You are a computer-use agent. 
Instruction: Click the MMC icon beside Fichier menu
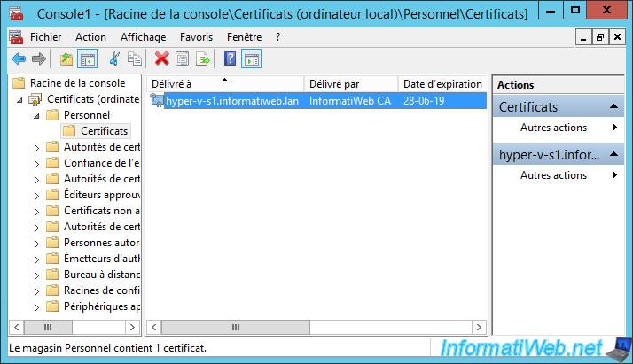tap(16, 37)
